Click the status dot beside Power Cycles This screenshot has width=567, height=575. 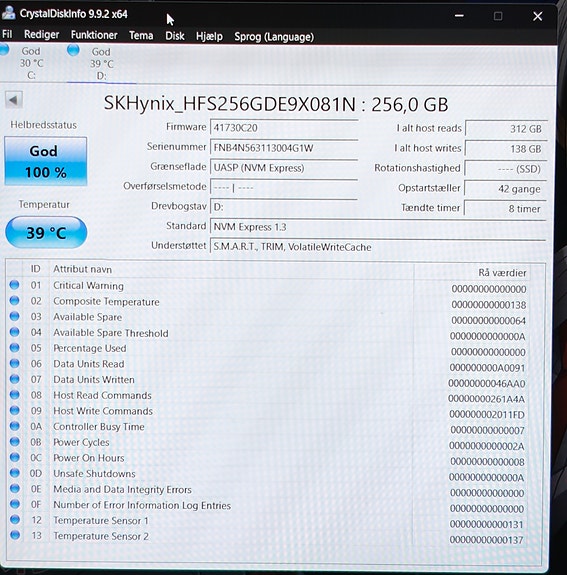click(14, 442)
